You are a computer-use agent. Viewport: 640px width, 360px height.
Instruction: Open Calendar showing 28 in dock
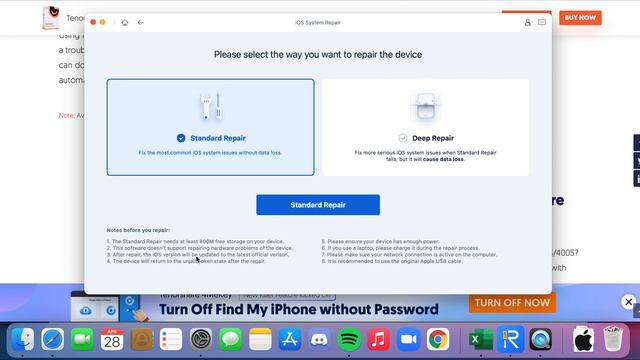[x=112, y=339]
